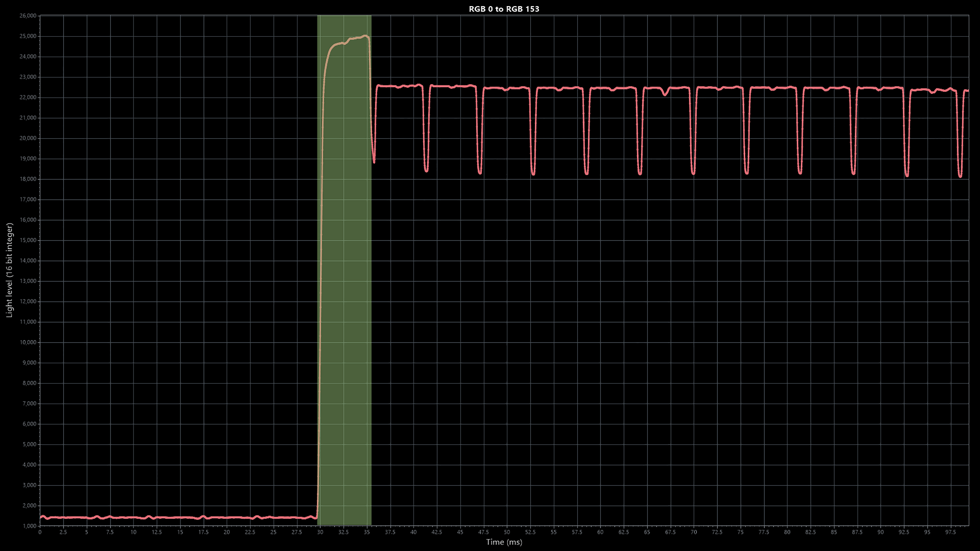The height and width of the screenshot is (551, 980).
Task: Click the "Light level (16 bit integer)" axis label
Action: (x=9, y=270)
